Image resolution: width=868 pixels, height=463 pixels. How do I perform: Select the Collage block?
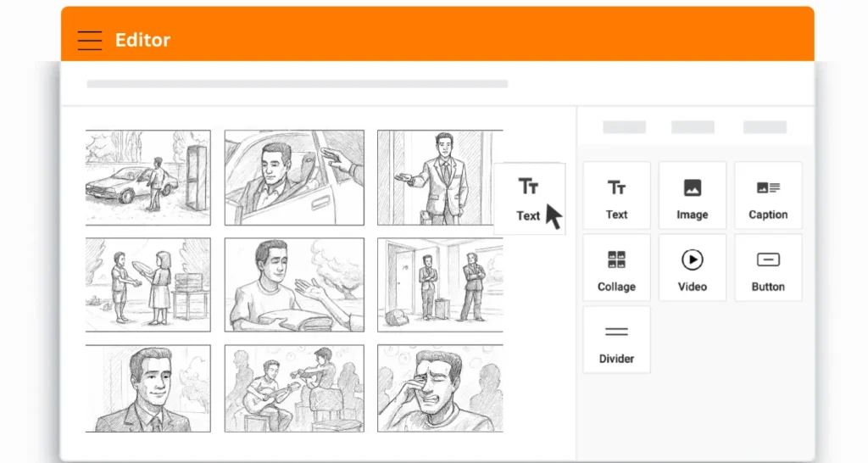[x=616, y=267]
